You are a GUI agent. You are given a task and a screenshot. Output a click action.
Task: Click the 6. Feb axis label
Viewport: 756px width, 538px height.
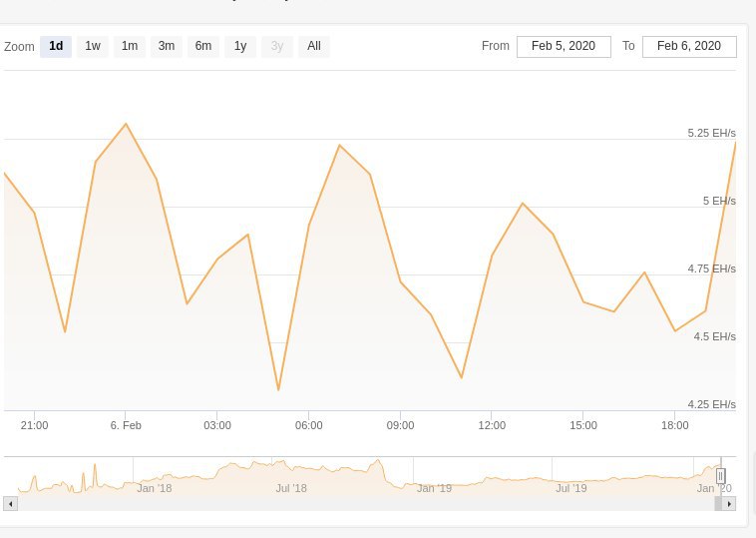coord(126,425)
